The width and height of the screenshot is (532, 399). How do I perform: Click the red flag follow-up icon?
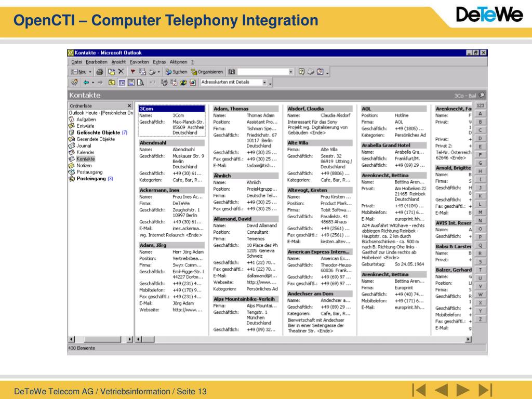click(x=132, y=72)
